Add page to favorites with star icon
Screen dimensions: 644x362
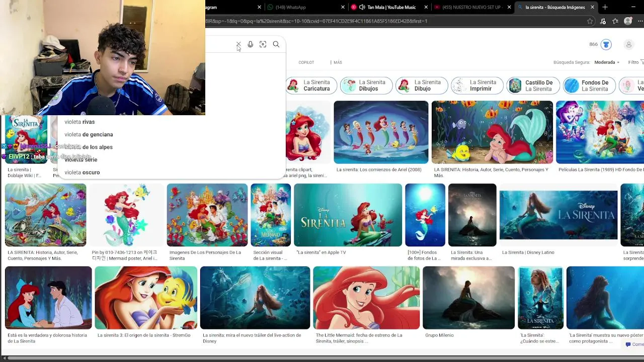(590, 21)
